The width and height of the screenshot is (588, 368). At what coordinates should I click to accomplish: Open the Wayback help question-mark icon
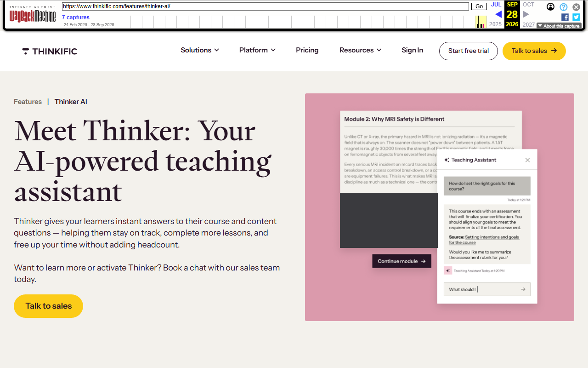click(564, 7)
